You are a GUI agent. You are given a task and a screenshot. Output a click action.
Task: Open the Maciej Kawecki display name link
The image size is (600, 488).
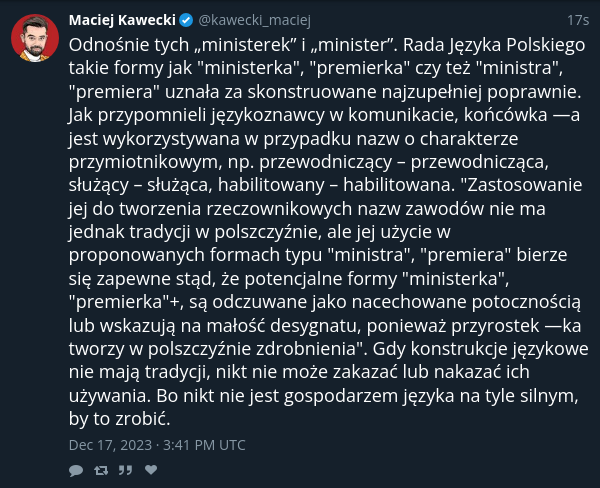(122, 20)
